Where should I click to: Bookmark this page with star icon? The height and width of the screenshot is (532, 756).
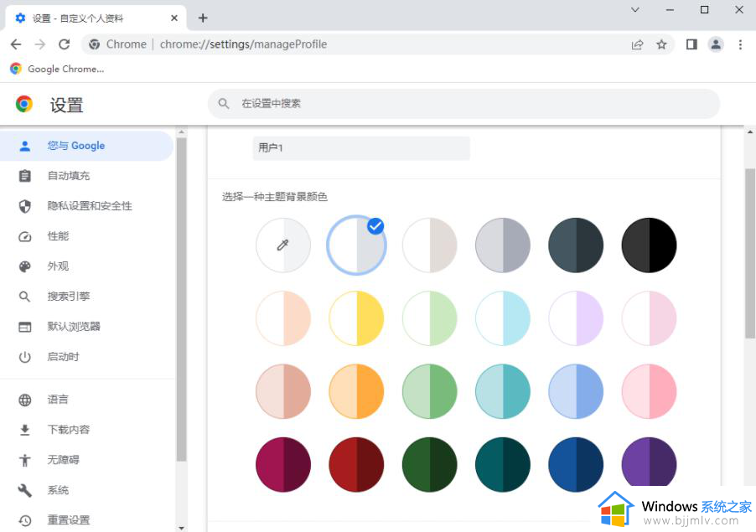pos(661,44)
